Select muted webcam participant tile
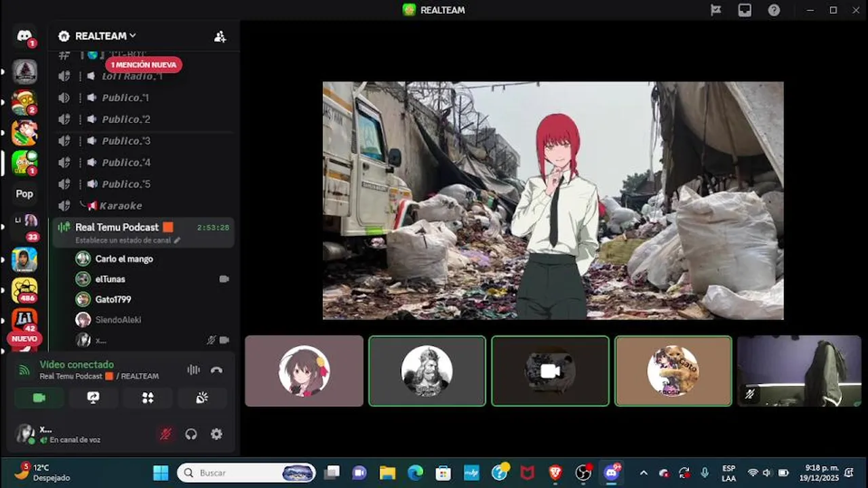 pos(800,371)
